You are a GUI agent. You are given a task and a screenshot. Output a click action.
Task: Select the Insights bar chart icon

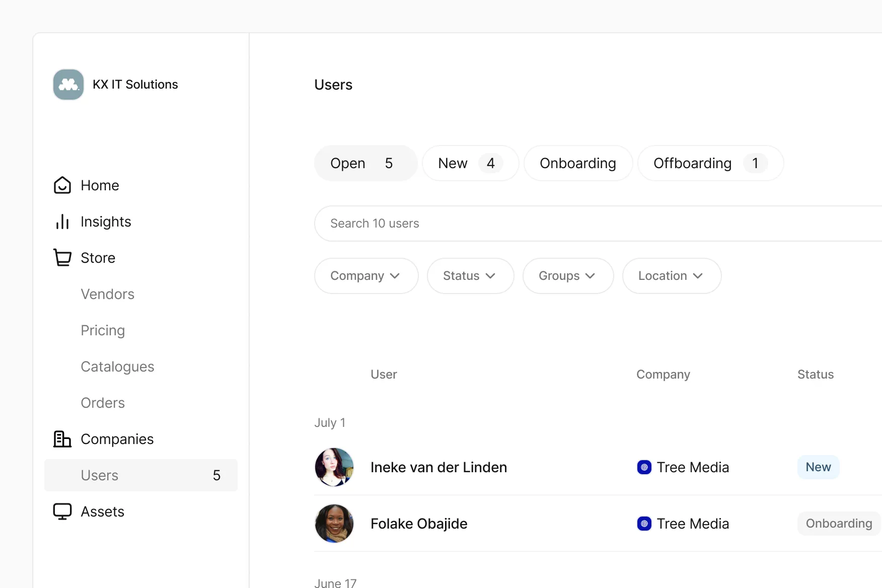point(62,222)
